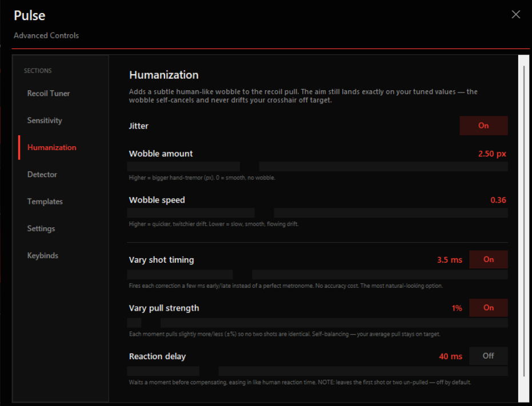532x406 pixels.
Task: Click the Jitter label
Action: (138, 126)
